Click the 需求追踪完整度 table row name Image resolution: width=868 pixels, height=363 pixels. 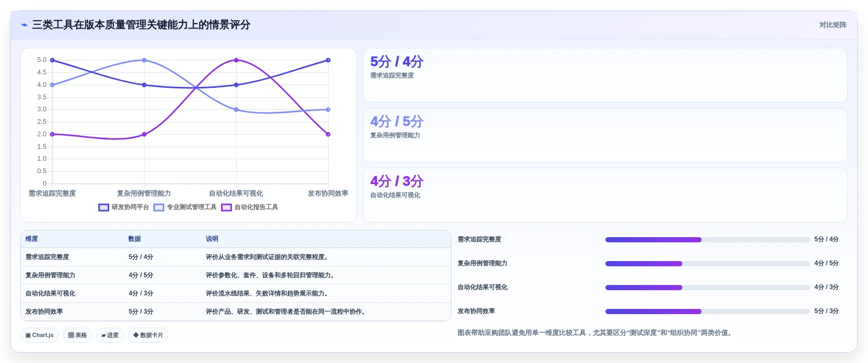47,257
